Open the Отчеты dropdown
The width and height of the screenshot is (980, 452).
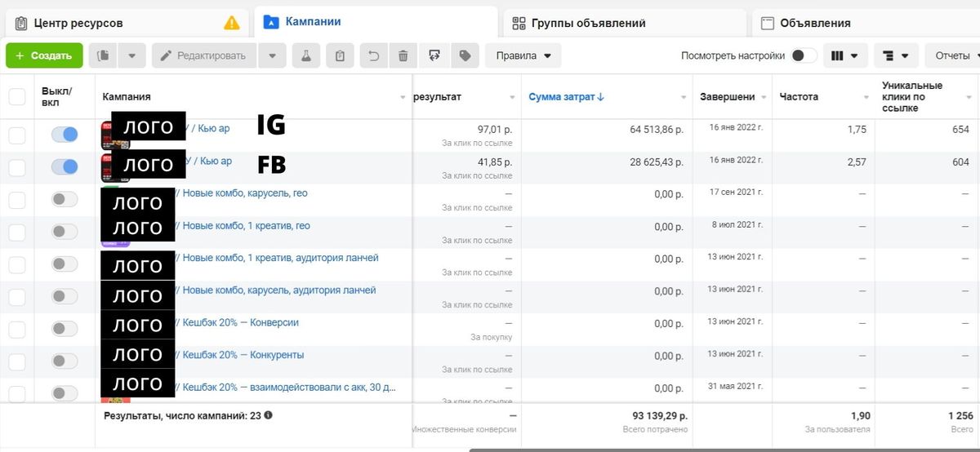954,55
